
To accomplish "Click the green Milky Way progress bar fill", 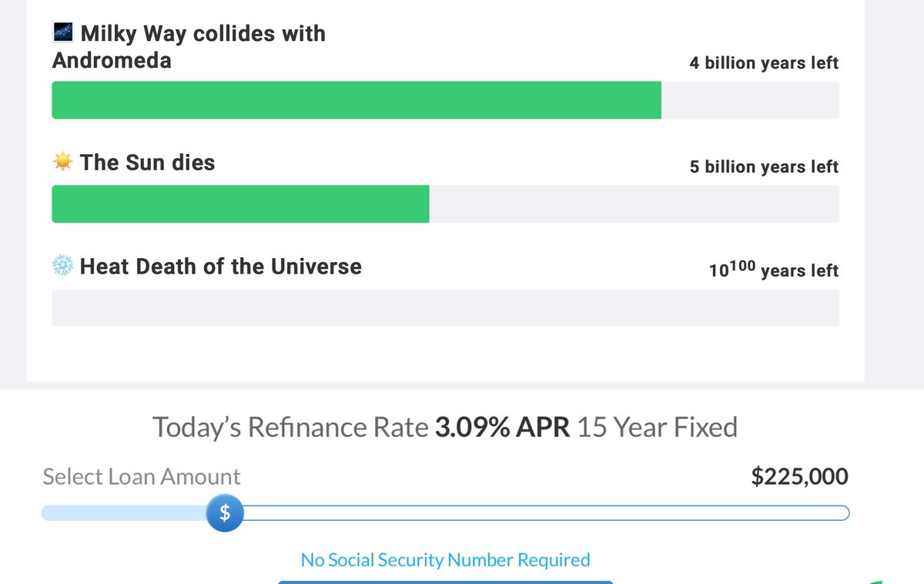I will tap(356, 100).
